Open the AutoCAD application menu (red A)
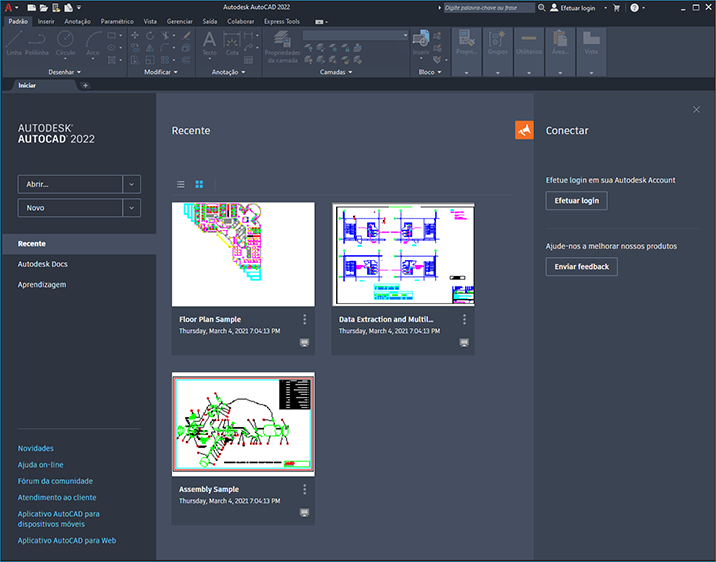The height and width of the screenshot is (562, 716). [x=8, y=7]
